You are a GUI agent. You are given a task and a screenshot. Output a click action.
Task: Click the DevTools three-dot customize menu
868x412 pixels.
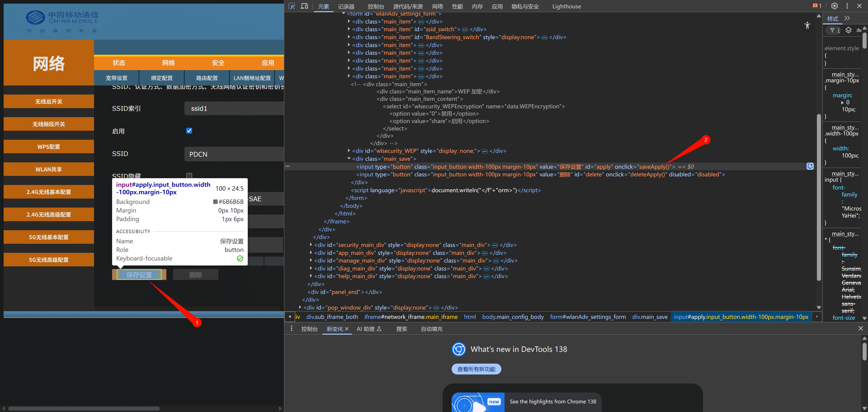pos(847,6)
